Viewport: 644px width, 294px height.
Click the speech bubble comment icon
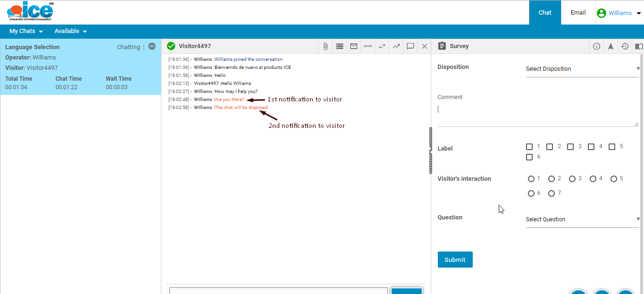click(410, 46)
